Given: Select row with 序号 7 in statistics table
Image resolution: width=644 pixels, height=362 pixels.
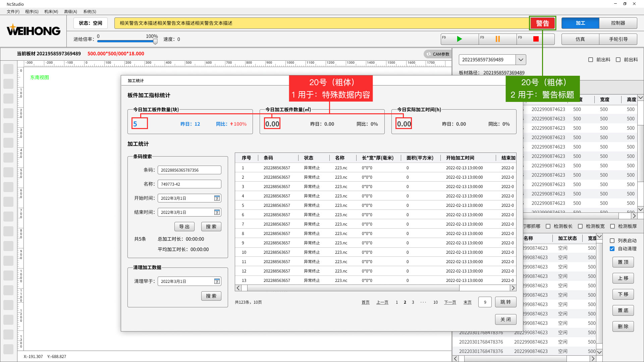Looking at the screenshot, I should click(x=376, y=224).
